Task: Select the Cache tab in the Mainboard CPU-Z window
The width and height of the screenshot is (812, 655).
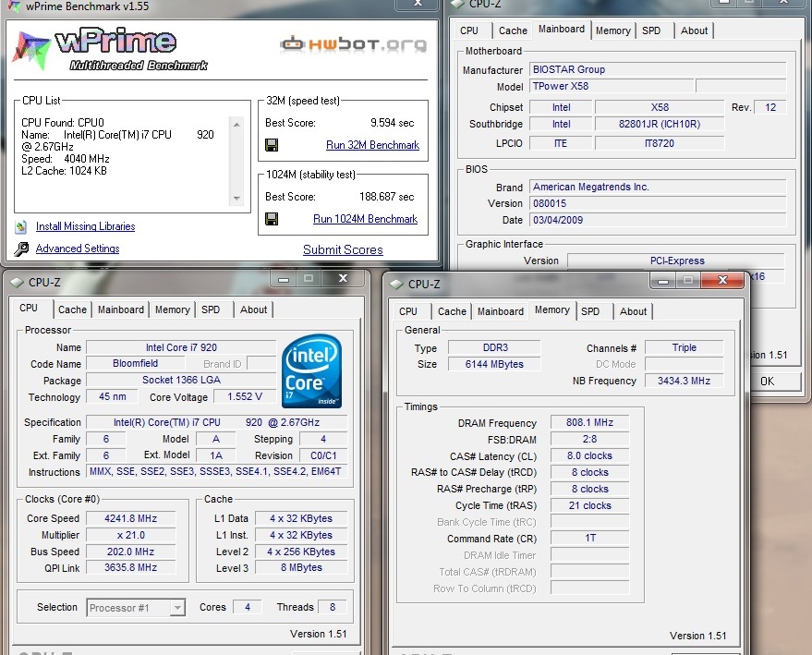Action: (x=513, y=30)
